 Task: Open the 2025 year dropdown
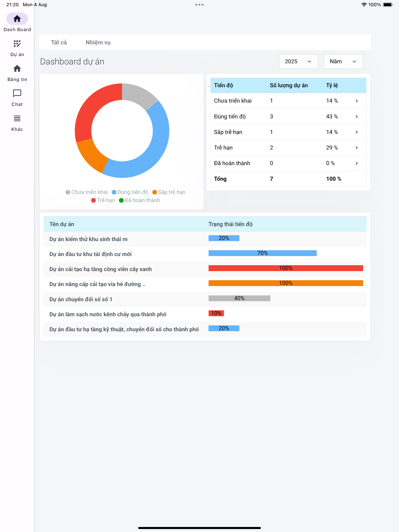(298, 61)
